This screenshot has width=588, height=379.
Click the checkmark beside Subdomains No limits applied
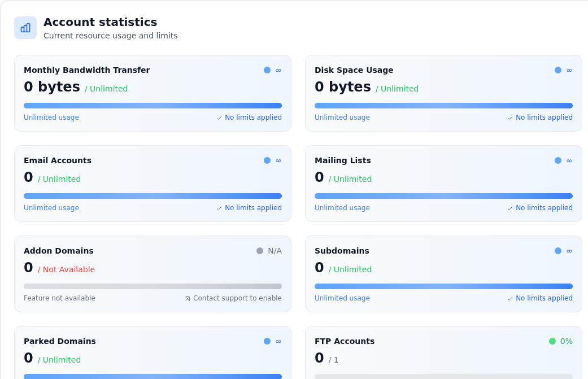pos(510,299)
